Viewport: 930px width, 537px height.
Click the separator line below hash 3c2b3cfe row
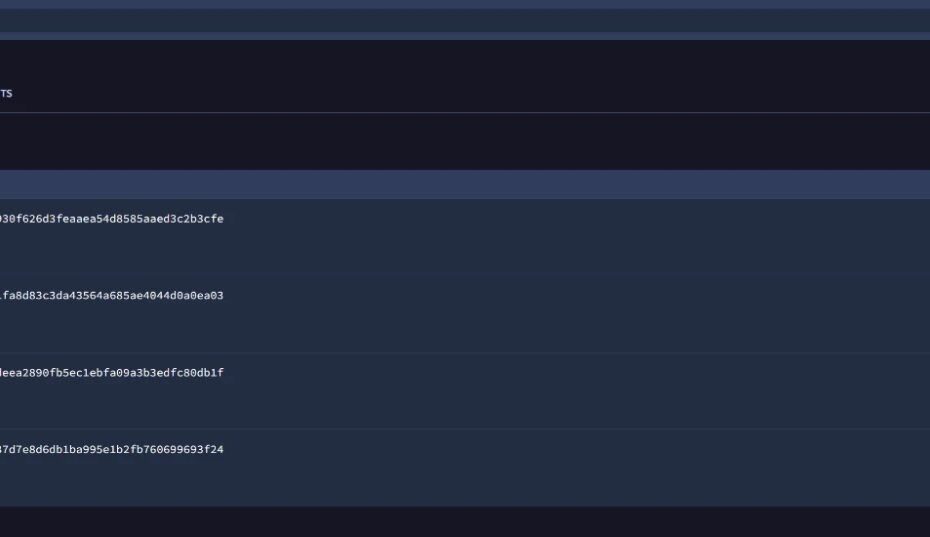[x=465, y=275]
